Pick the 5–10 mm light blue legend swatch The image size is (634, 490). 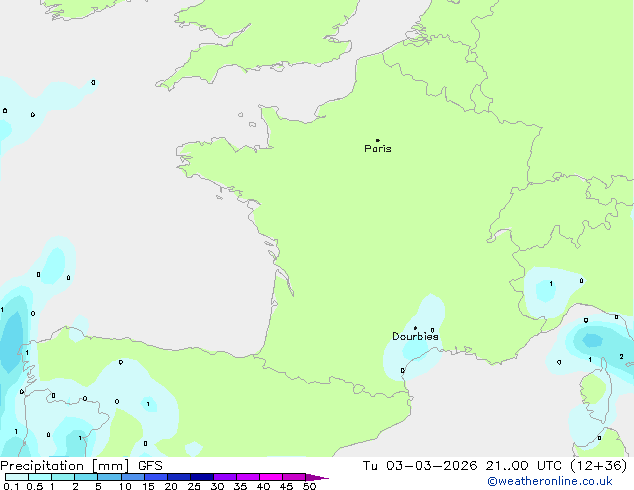(x=109, y=477)
